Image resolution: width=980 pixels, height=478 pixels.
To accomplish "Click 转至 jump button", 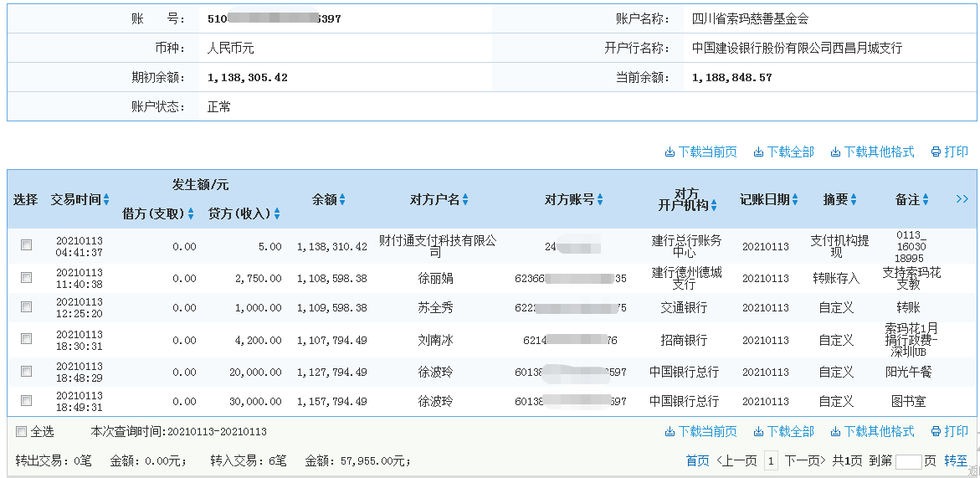I will pos(956,461).
